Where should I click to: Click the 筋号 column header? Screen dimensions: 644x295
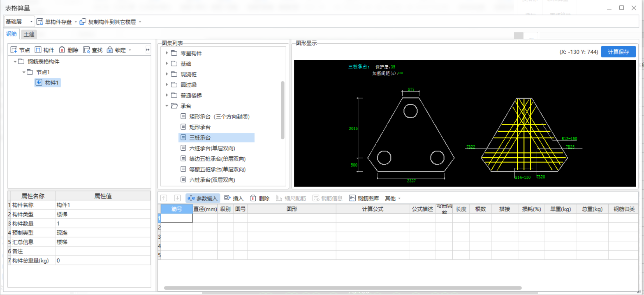point(177,209)
